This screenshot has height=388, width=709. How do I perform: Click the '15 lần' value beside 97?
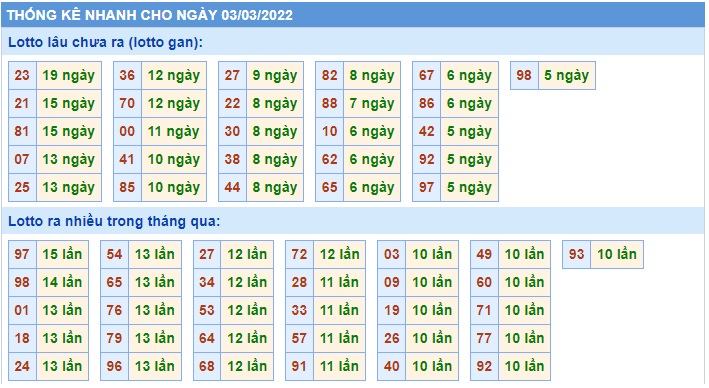[62, 254]
